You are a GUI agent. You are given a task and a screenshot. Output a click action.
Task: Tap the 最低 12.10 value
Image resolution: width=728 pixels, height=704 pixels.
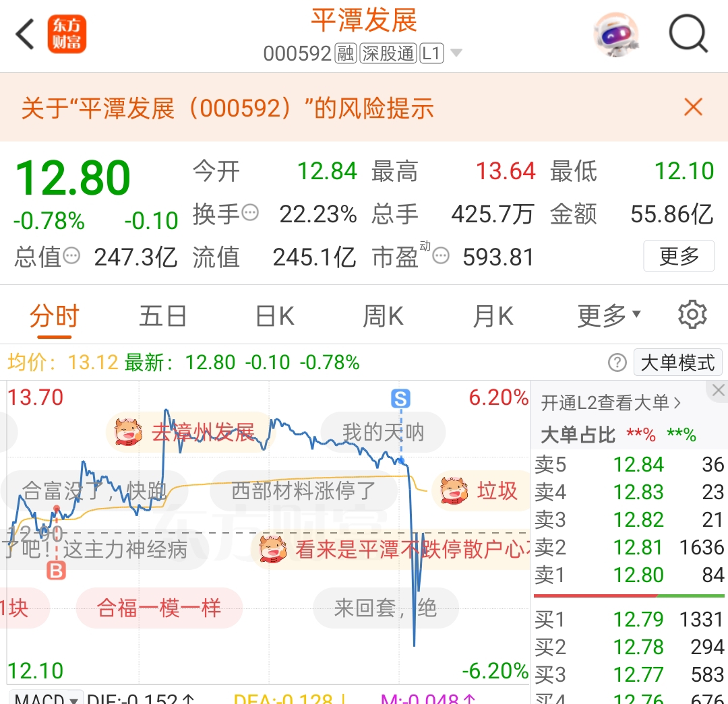tap(684, 171)
